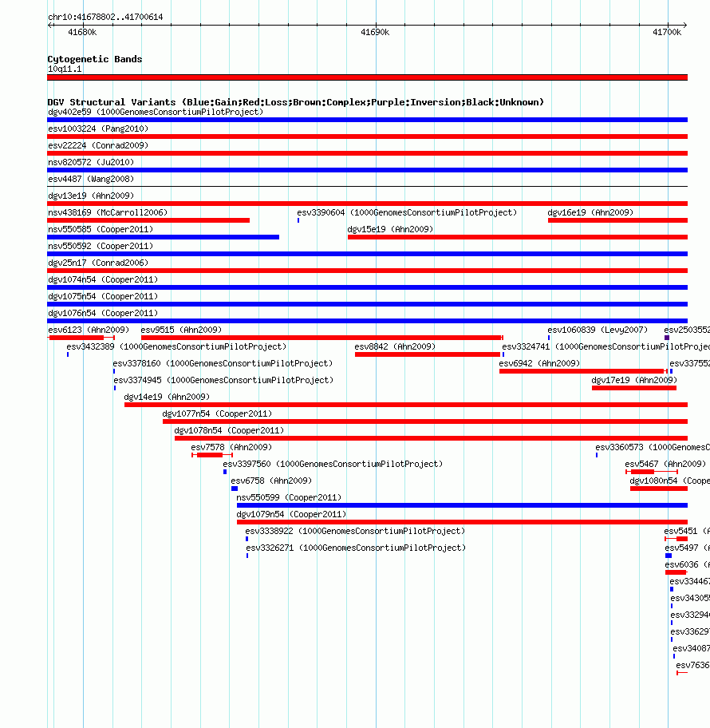Viewport: 710px width, 728px height.
Task: Click the blue bar under dgv1075n54 (Cooper2011)
Action: (367, 304)
